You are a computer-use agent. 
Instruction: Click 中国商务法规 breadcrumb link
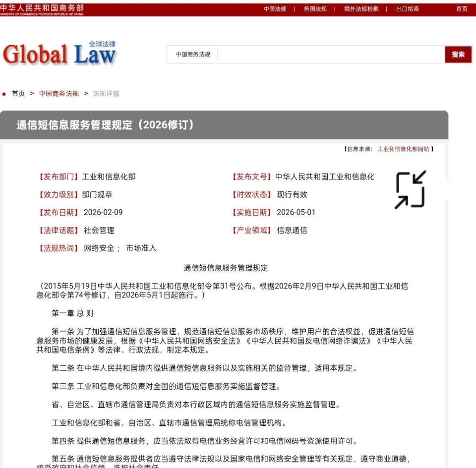pyautogui.click(x=59, y=94)
